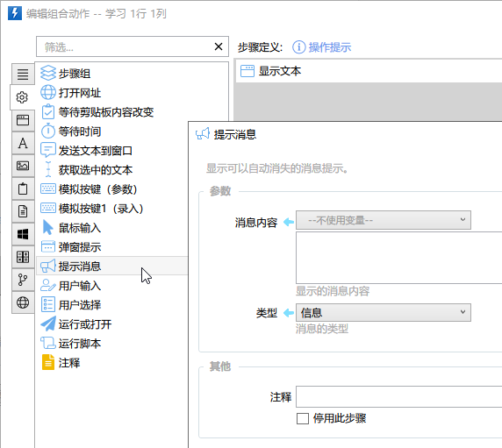Enable the 停用此步骤 checkbox
This screenshot has width=502, height=448.
(x=303, y=418)
